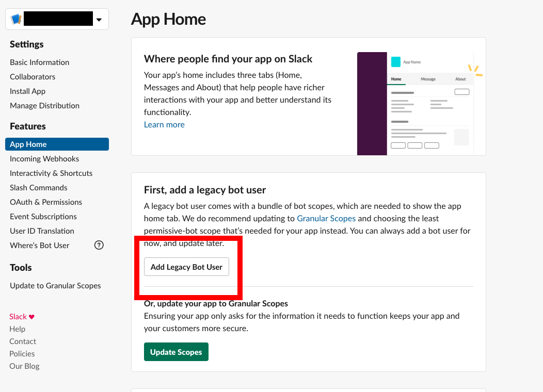The width and height of the screenshot is (543, 392).
Task: Click the Tools sidebar heading
Action: 21,268
